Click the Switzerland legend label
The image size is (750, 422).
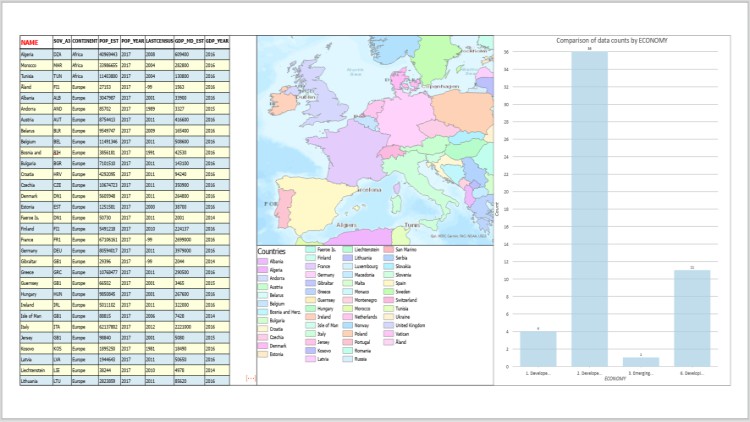tap(406, 300)
